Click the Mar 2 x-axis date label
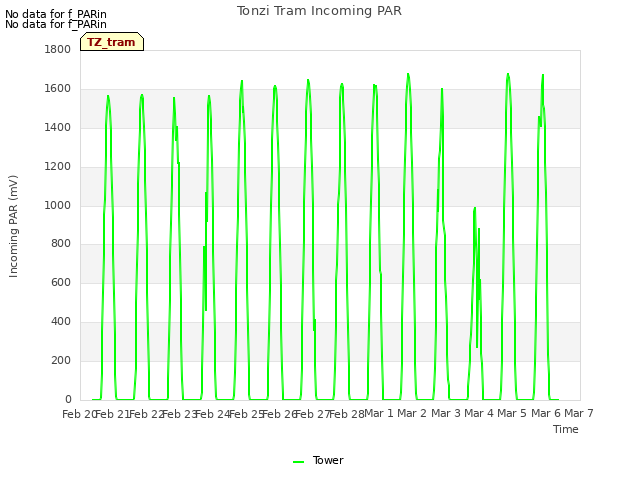This screenshot has height=480, width=640. pos(412,413)
